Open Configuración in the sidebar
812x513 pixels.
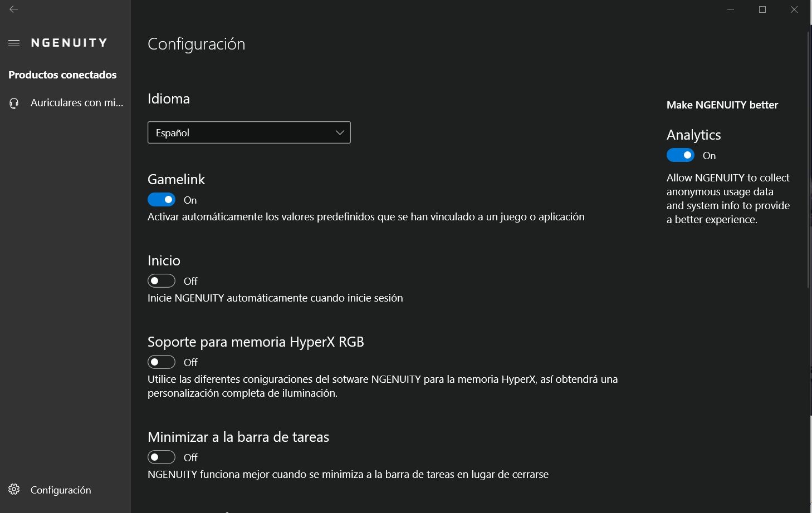(65, 490)
